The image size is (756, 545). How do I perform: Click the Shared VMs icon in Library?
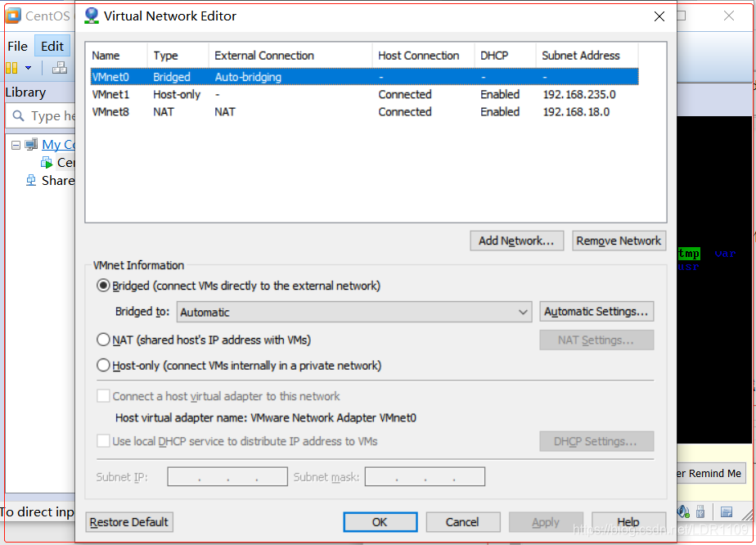pyautogui.click(x=31, y=180)
